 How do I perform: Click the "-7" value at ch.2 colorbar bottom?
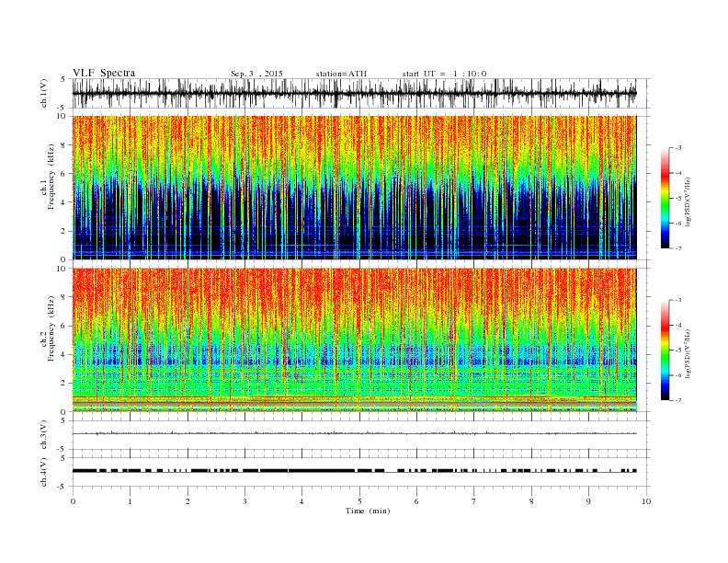[678, 400]
